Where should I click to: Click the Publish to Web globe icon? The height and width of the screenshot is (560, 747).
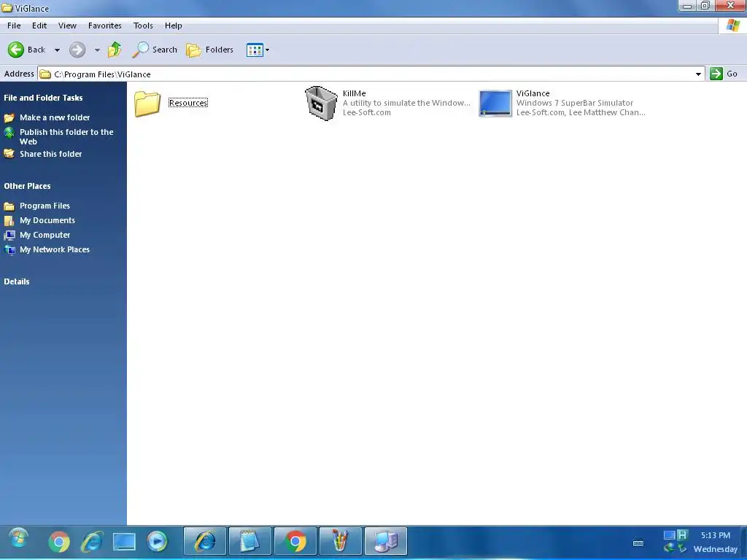tap(9, 133)
